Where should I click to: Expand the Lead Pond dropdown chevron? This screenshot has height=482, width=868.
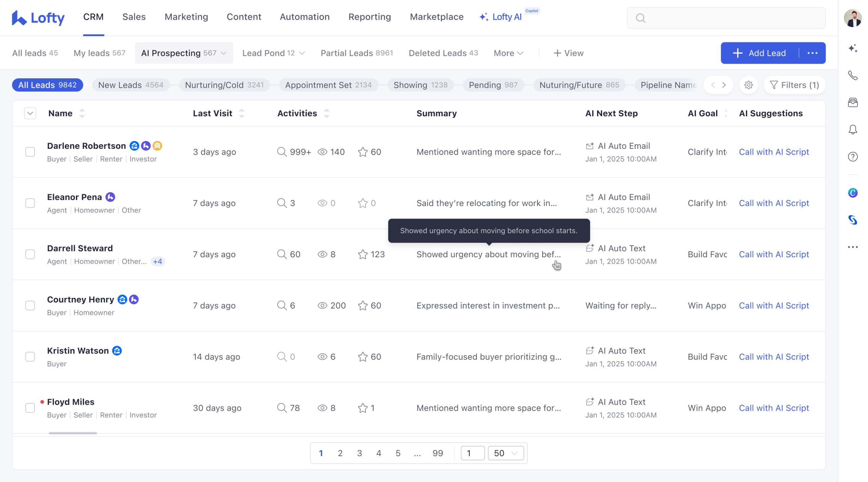302,53
